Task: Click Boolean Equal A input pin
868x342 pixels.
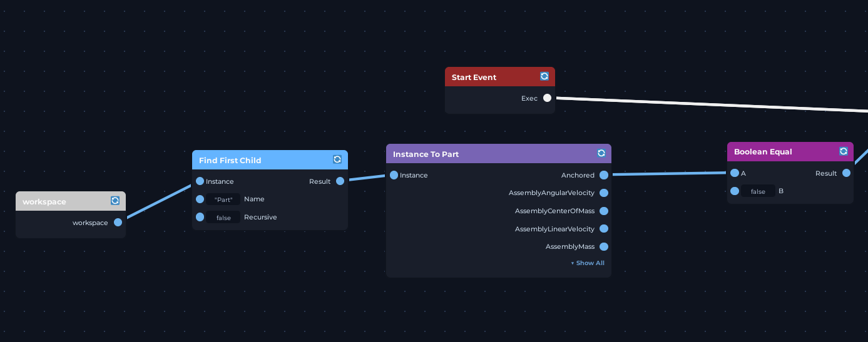Action: (x=735, y=173)
